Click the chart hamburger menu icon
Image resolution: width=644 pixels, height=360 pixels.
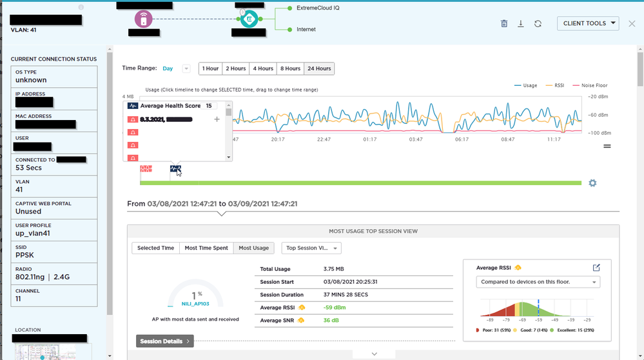607,146
